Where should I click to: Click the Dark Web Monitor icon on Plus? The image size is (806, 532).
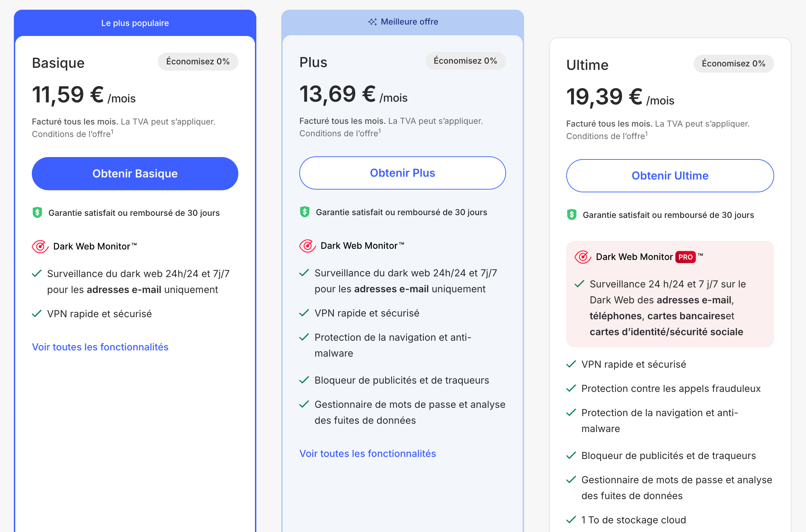coord(306,246)
